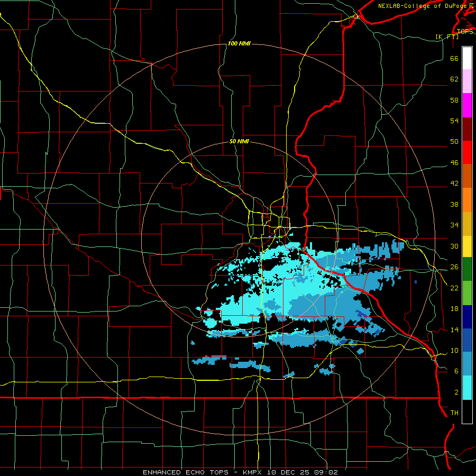
Task: Pick the navy blue legend swatch
Action: (x=467, y=317)
